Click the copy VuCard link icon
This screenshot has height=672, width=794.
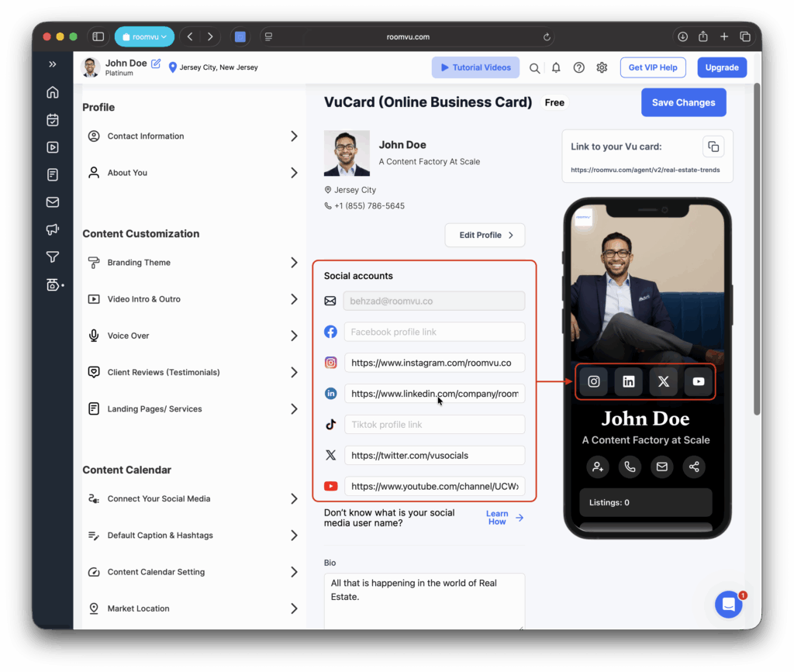point(713,146)
